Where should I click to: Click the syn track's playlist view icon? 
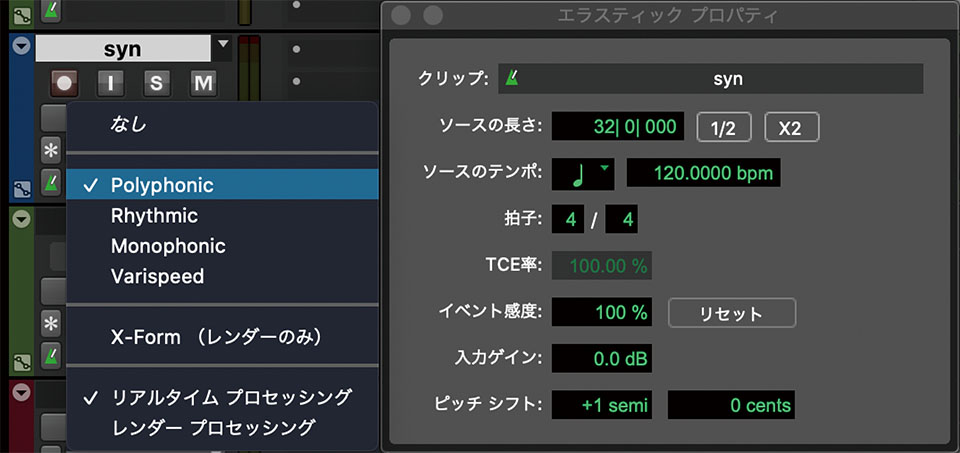click(x=23, y=188)
